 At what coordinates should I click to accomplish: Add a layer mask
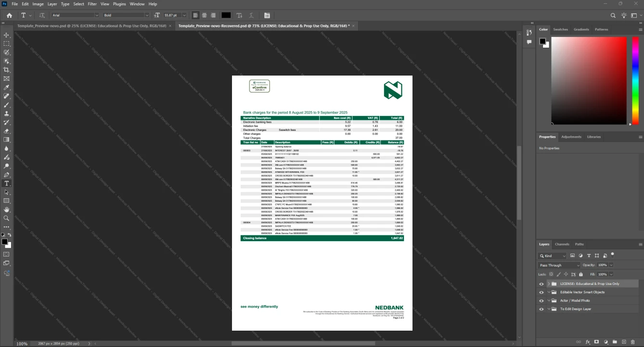tap(597, 342)
